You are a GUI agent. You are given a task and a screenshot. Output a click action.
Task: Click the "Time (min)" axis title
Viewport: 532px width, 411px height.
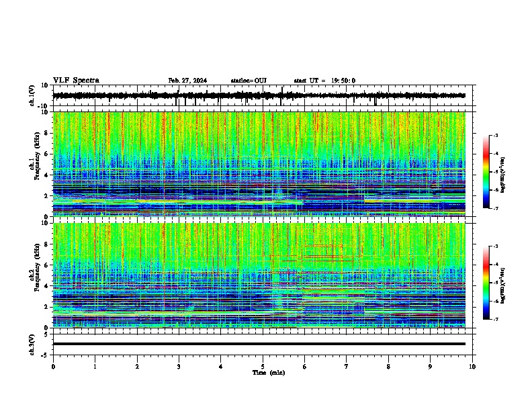click(269, 373)
